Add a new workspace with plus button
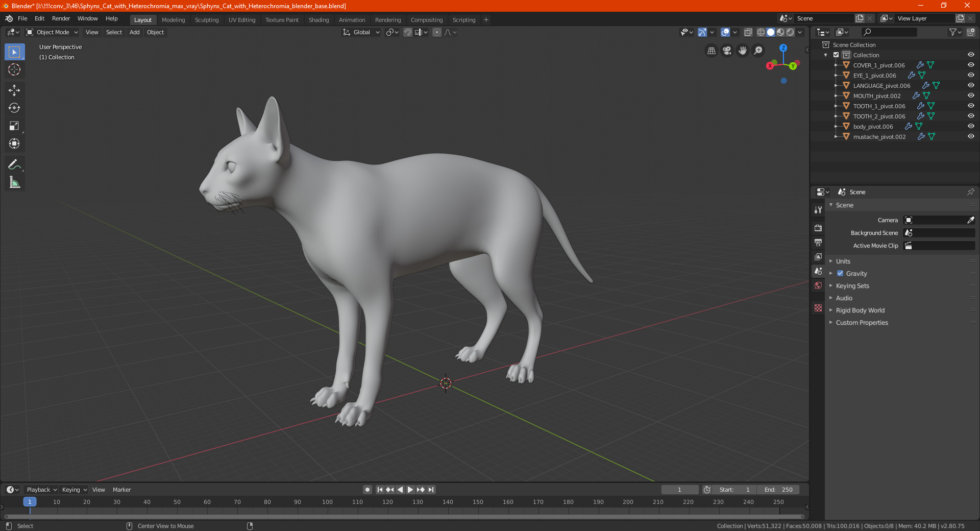This screenshot has height=531, width=980. (486, 20)
